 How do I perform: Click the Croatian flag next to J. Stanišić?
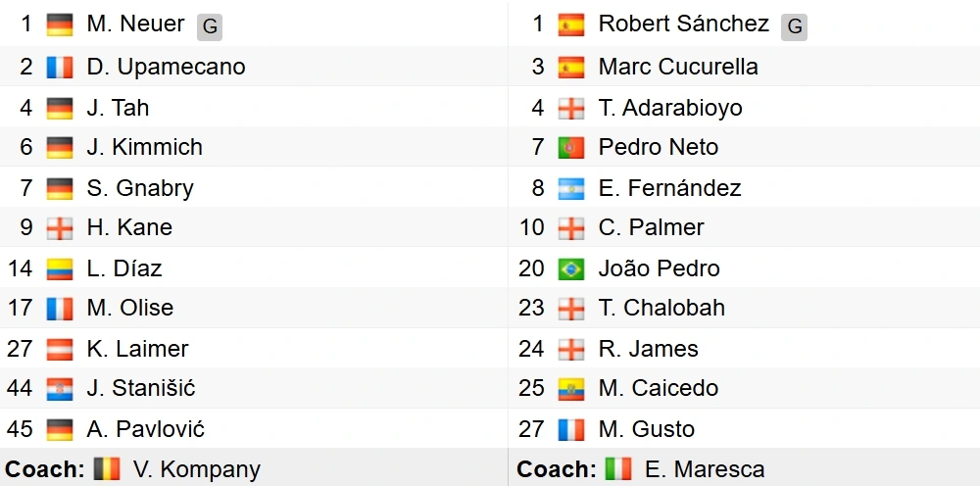click(60, 389)
